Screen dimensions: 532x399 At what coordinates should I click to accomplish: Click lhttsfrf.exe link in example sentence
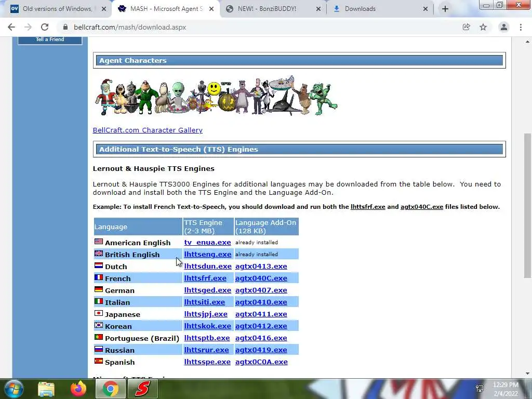click(x=368, y=207)
